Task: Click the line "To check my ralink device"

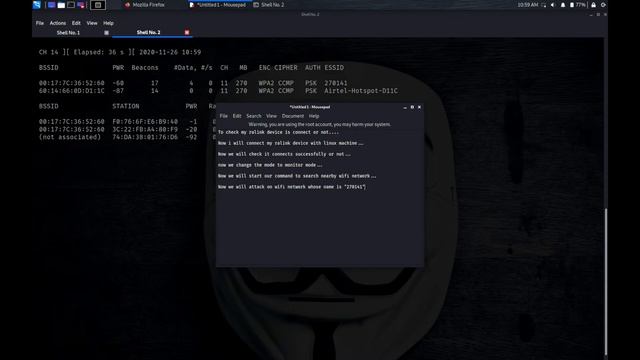Action: point(278,132)
